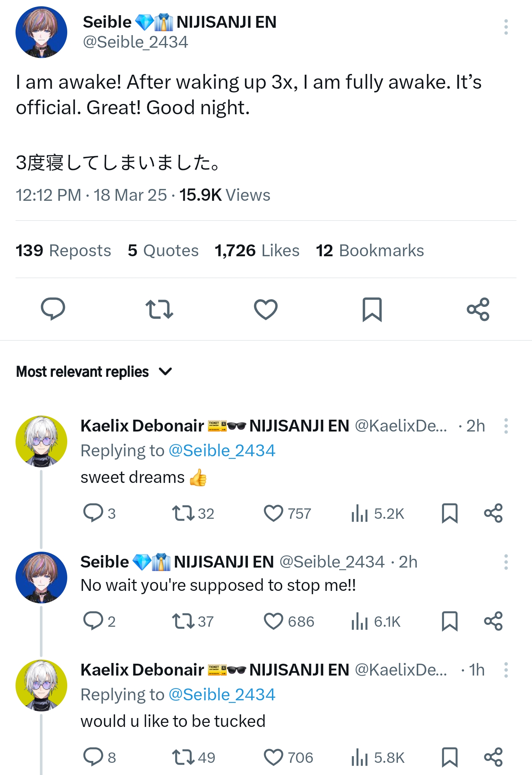
Task: Open options for "sweet dreams" reply
Action: pyautogui.click(x=506, y=426)
